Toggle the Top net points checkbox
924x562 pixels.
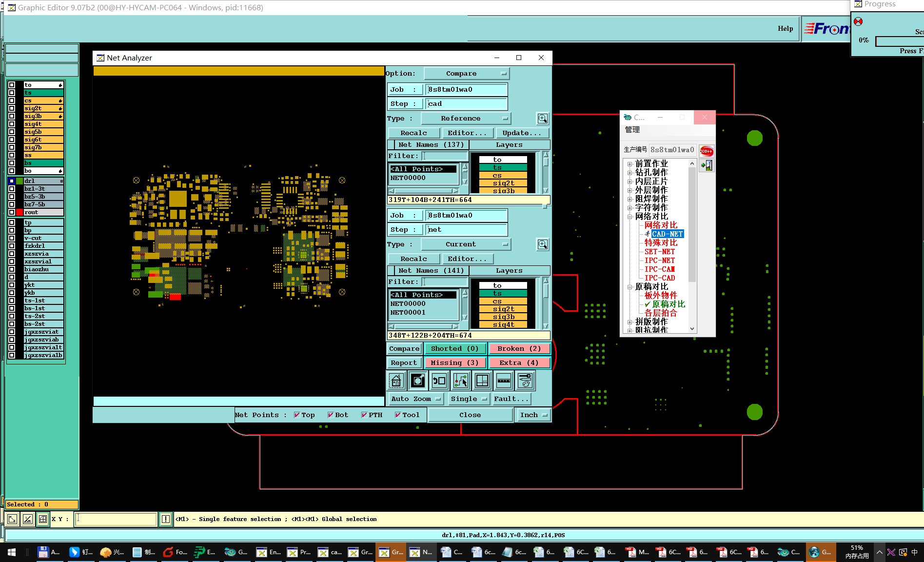(x=297, y=415)
